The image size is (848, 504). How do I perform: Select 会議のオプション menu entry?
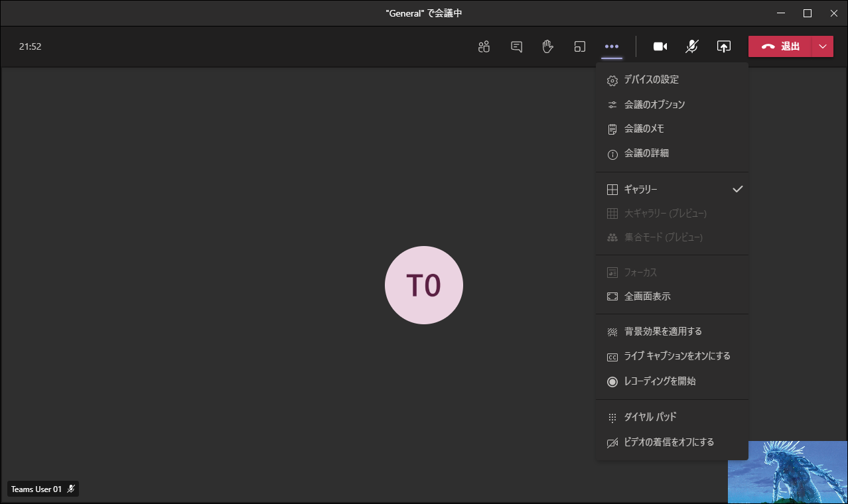pos(672,105)
